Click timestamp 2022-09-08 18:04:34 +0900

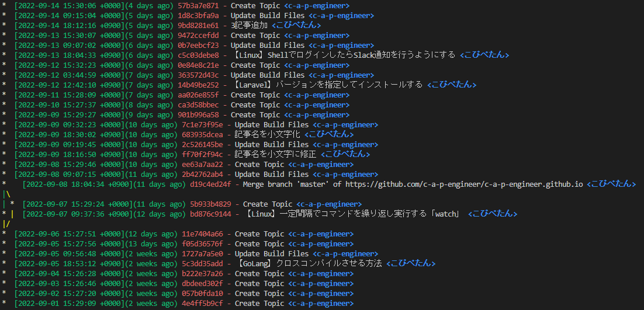pyautogui.click(x=77, y=184)
